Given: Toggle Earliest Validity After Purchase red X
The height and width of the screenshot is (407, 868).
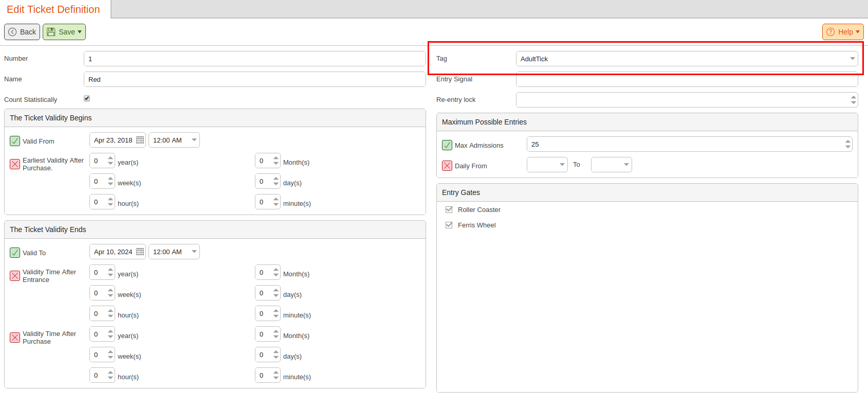Looking at the screenshot, I should click(15, 164).
